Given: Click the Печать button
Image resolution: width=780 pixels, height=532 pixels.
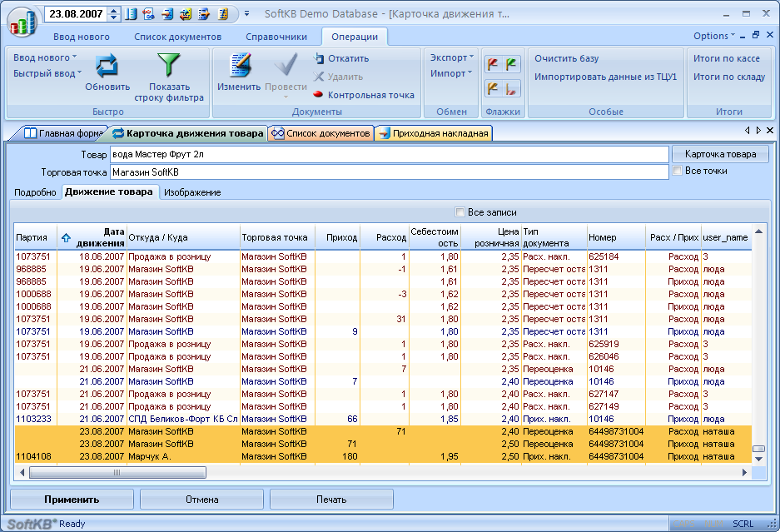Looking at the screenshot, I should click(331, 500).
